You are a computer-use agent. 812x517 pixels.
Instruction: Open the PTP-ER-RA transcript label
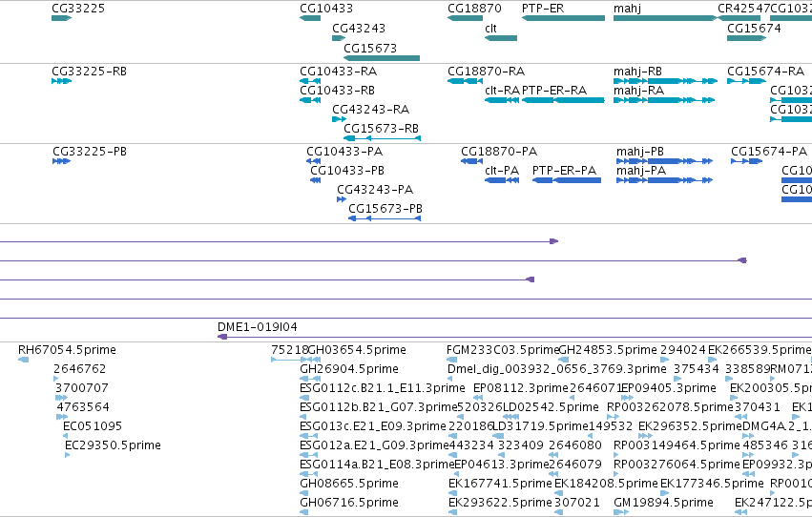(x=554, y=90)
